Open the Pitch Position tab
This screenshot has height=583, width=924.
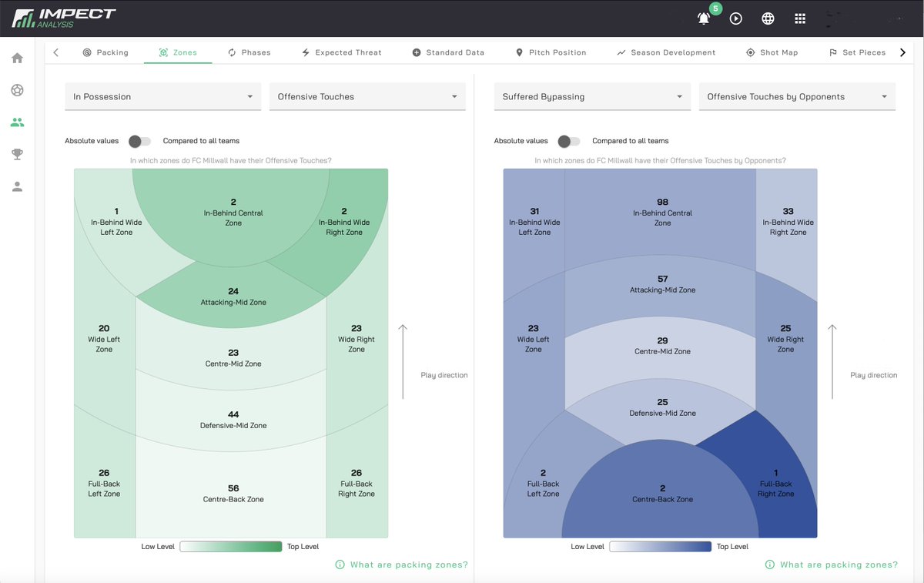coord(551,52)
